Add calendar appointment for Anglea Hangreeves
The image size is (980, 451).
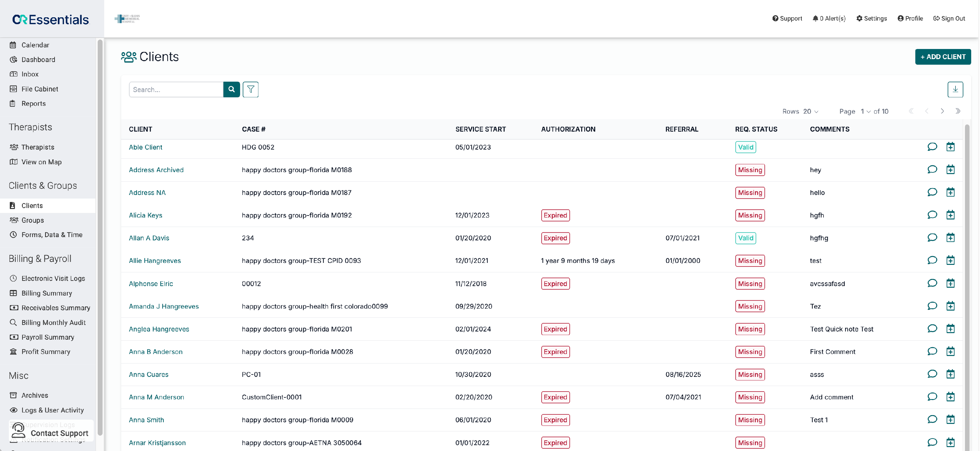click(950, 329)
